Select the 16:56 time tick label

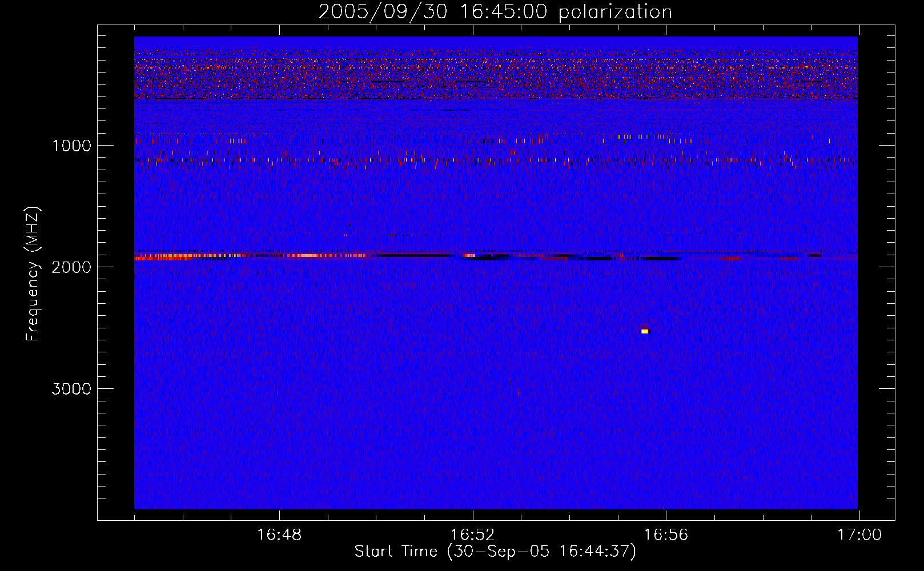tap(666, 535)
